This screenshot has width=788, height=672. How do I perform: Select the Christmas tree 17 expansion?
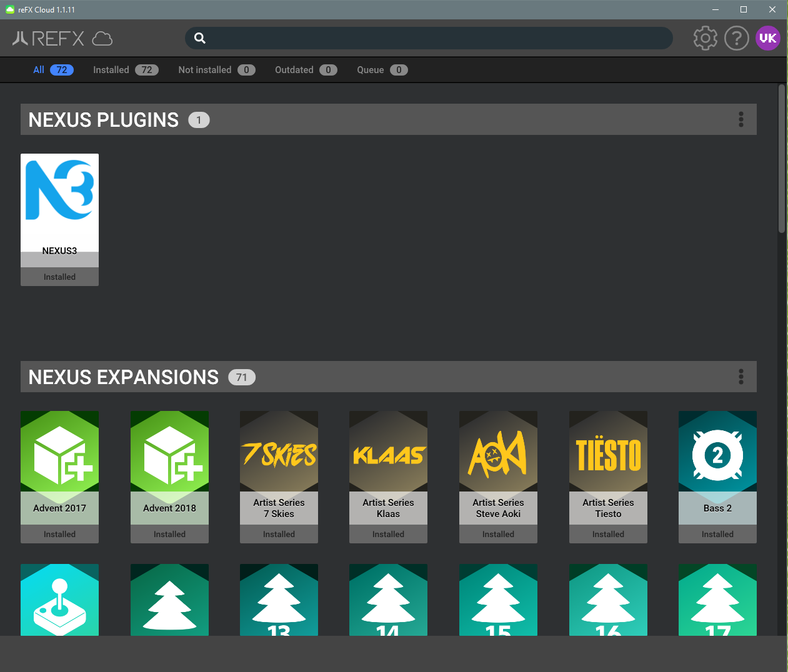[x=717, y=600]
